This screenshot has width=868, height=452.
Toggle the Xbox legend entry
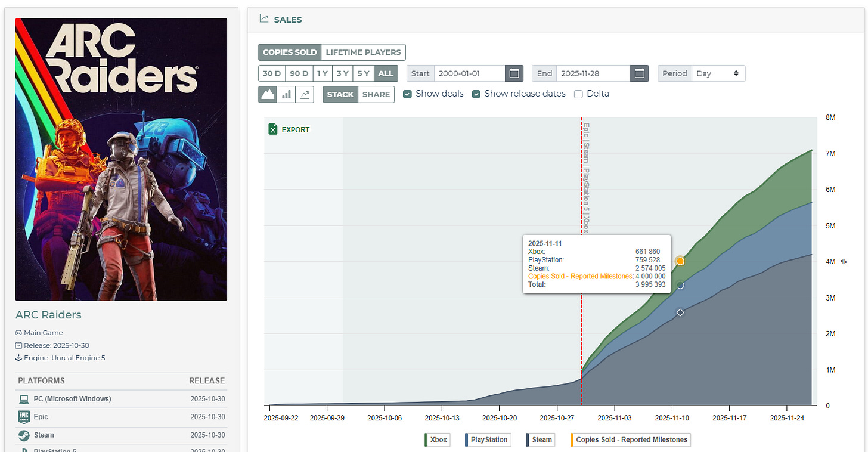(x=437, y=440)
